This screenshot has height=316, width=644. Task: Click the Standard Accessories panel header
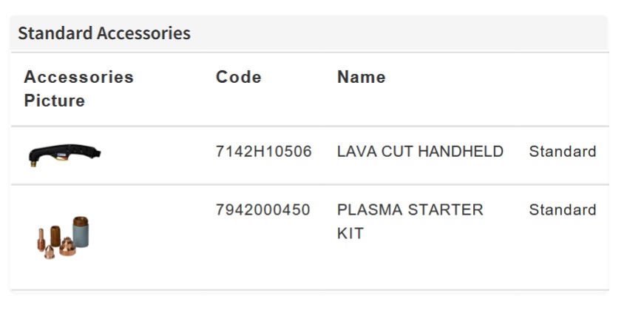[x=104, y=33]
